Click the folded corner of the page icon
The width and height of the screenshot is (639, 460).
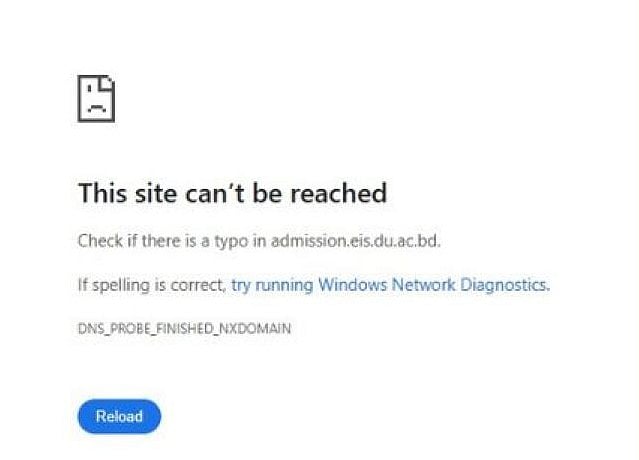pyautogui.click(x=108, y=81)
